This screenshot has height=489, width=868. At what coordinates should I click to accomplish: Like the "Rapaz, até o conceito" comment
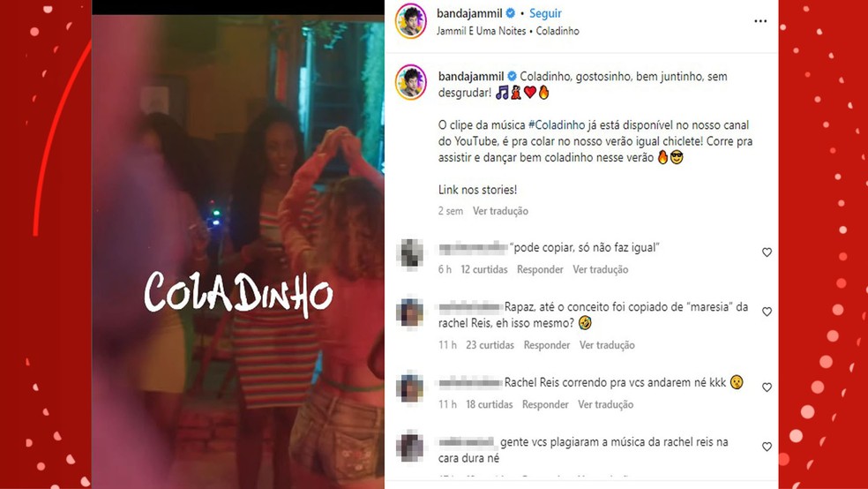point(767,312)
